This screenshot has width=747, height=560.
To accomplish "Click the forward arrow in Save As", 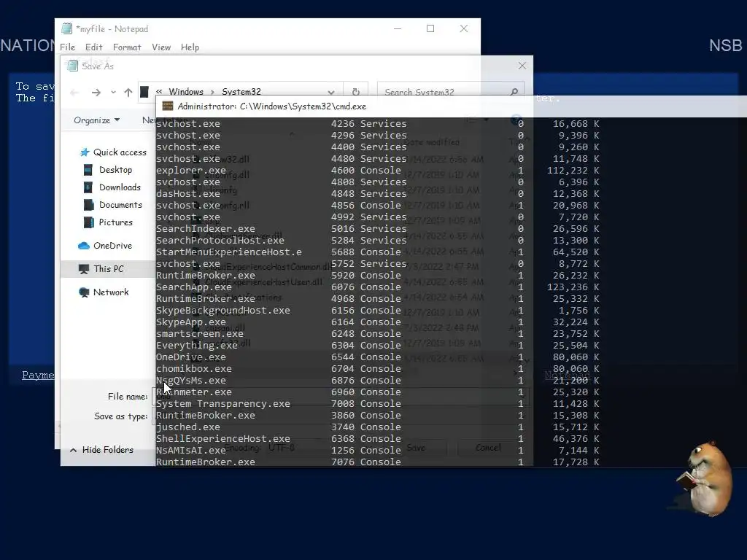I will (96, 93).
